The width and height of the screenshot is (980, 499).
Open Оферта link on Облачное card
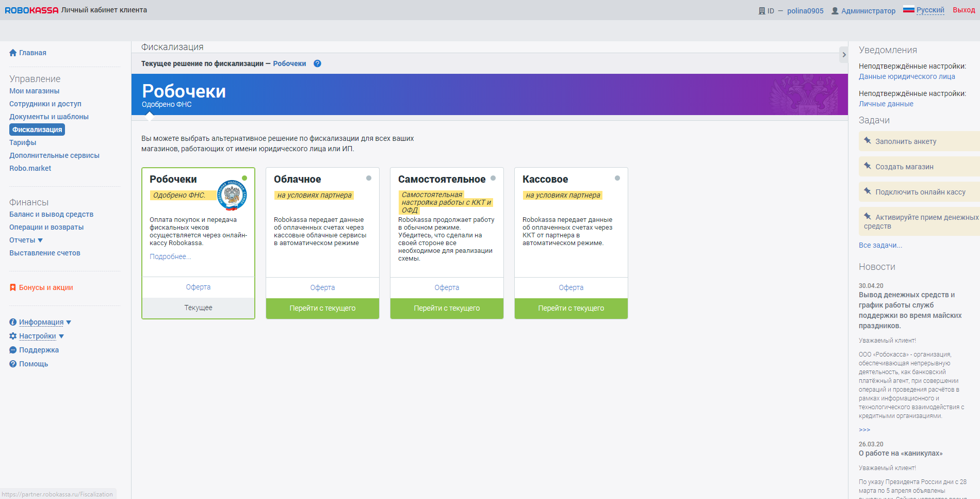(x=322, y=287)
